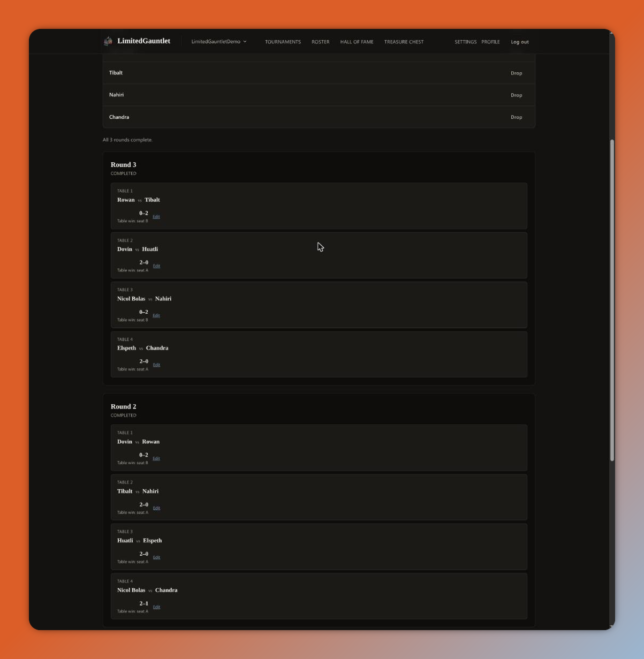Click the Chandra row name in player list
Image resolution: width=644 pixels, height=659 pixels.
[119, 117]
